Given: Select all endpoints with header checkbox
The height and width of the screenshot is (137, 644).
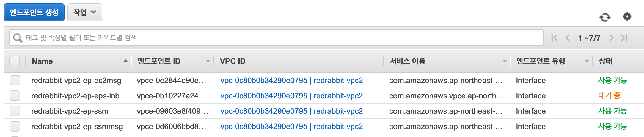Looking at the screenshot, I should [x=15, y=61].
